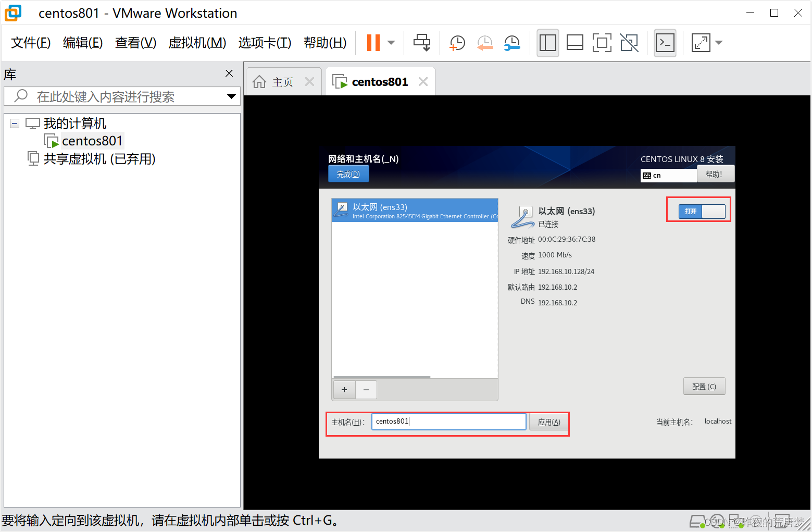812x532 pixels.
Task: Open the 帮助(H) menu
Action: click(x=325, y=43)
